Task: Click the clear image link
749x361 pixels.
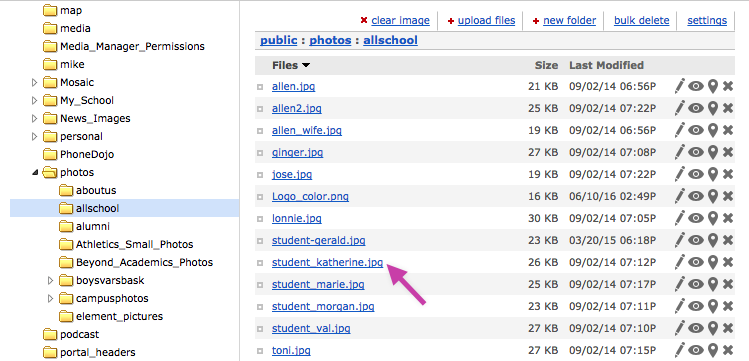Action: 400,21
